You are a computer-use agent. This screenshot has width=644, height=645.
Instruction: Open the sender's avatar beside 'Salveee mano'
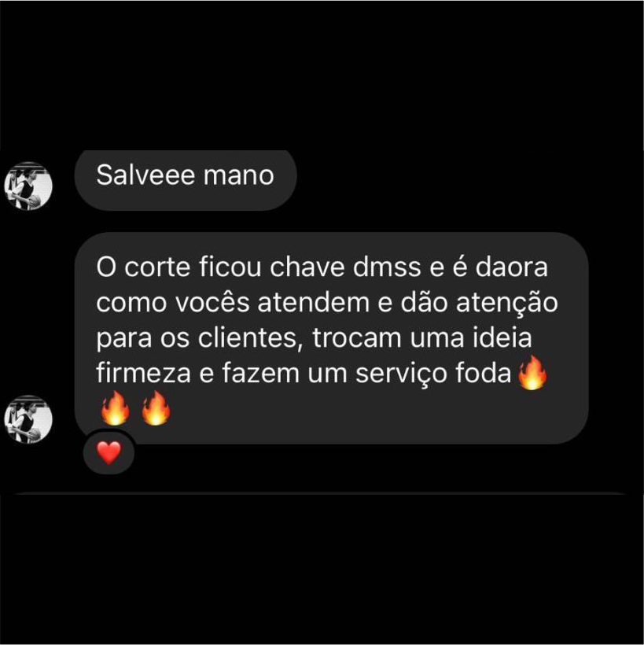[28, 186]
